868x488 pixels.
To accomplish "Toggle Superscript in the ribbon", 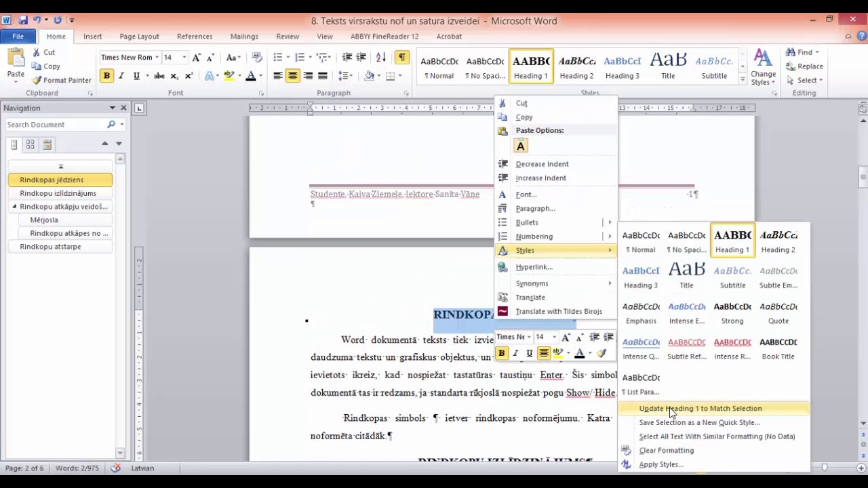I will [x=189, y=76].
